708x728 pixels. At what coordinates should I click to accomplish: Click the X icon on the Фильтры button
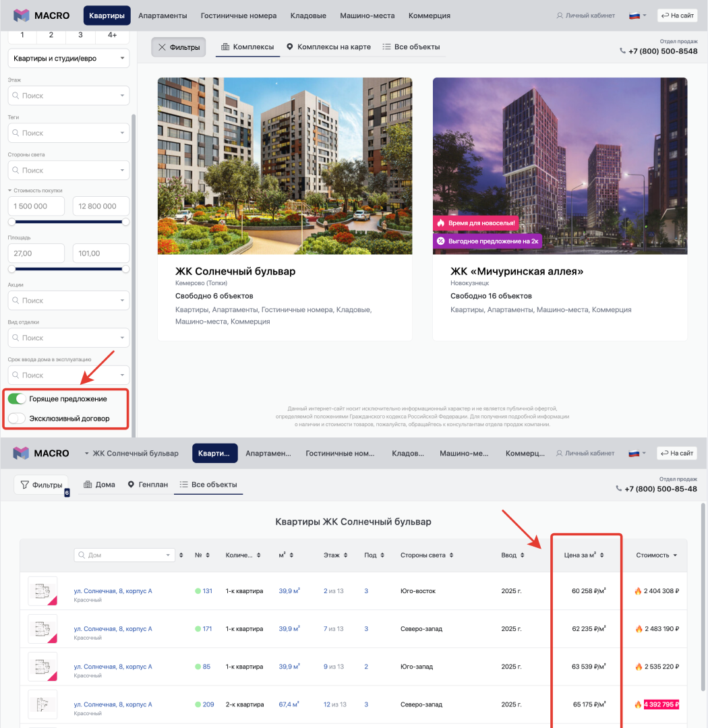tap(162, 47)
